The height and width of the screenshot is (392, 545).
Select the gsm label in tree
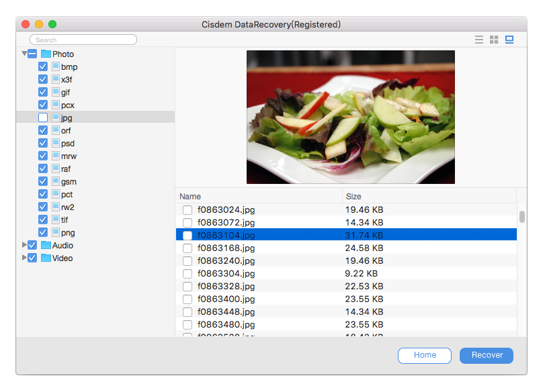coord(69,182)
